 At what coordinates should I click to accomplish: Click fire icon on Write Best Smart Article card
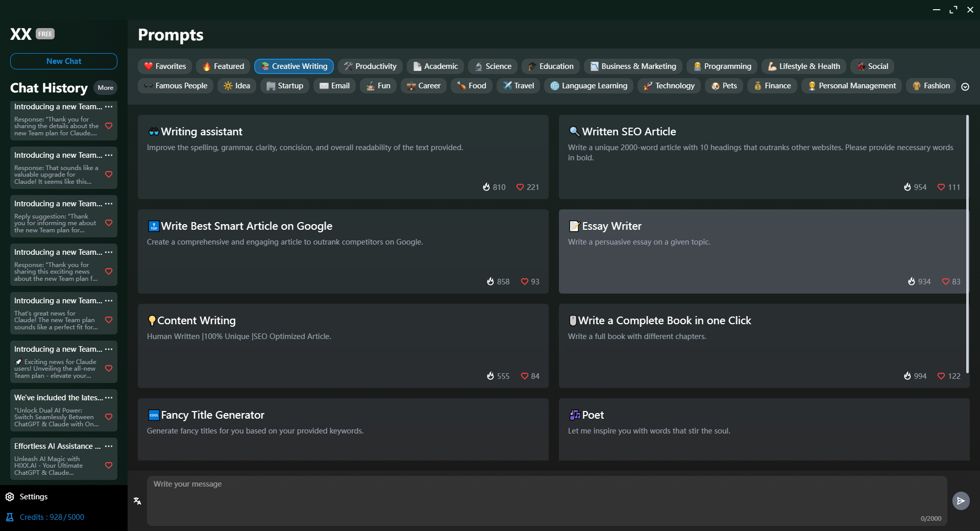[x=491, y=281]
